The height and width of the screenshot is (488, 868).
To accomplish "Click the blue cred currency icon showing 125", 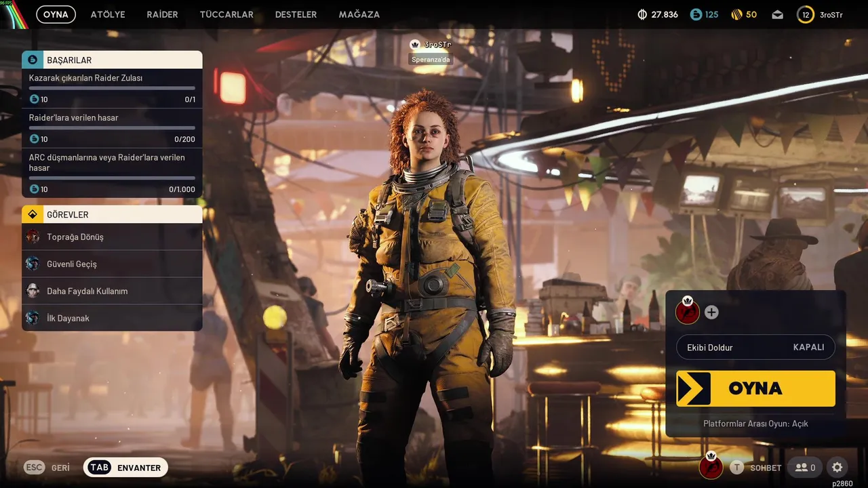I will coord(696,14).
